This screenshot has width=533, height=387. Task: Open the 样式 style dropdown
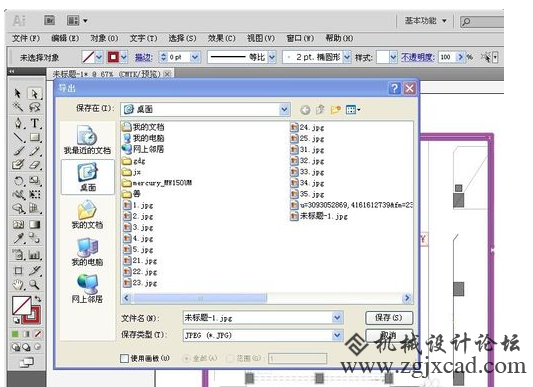tap(393, 57)
